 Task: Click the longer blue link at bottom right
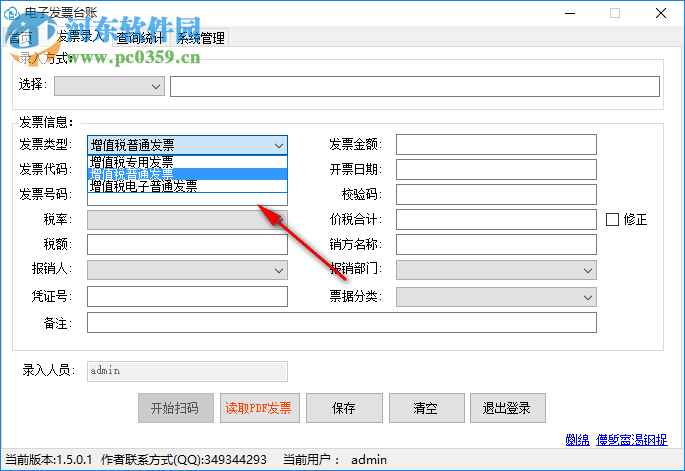click(x=632, y=440)
